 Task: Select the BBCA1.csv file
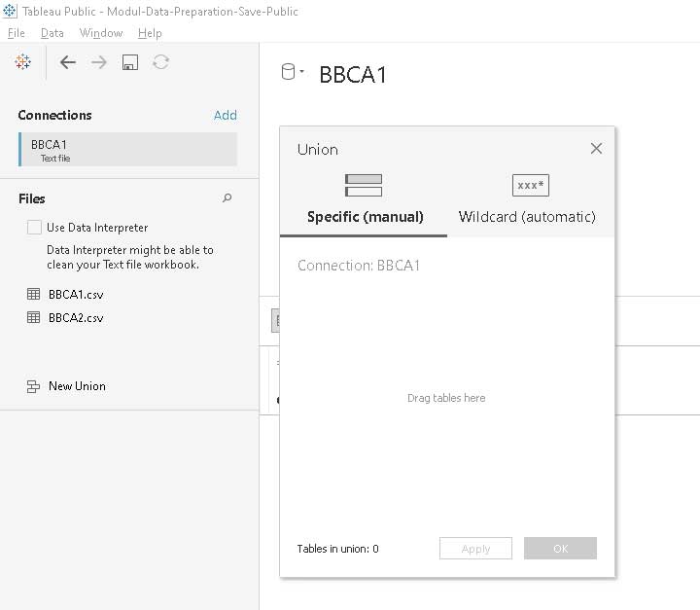coord(76,294)
